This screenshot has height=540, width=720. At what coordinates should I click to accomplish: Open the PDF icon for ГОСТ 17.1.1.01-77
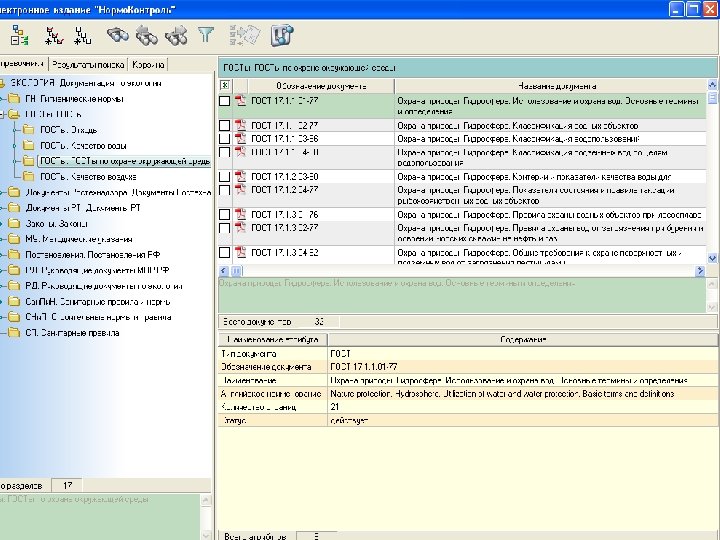tap(240, 101)
